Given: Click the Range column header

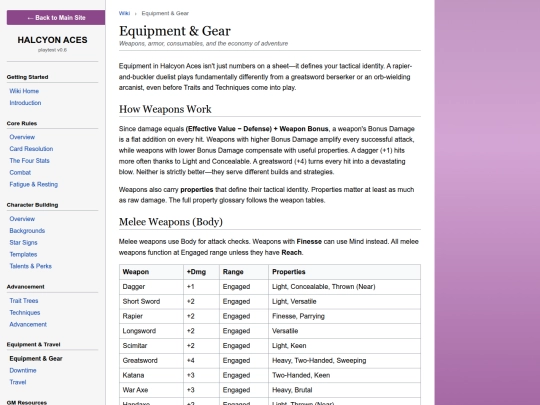Looking at the screenshot, I should pos(244,272).
